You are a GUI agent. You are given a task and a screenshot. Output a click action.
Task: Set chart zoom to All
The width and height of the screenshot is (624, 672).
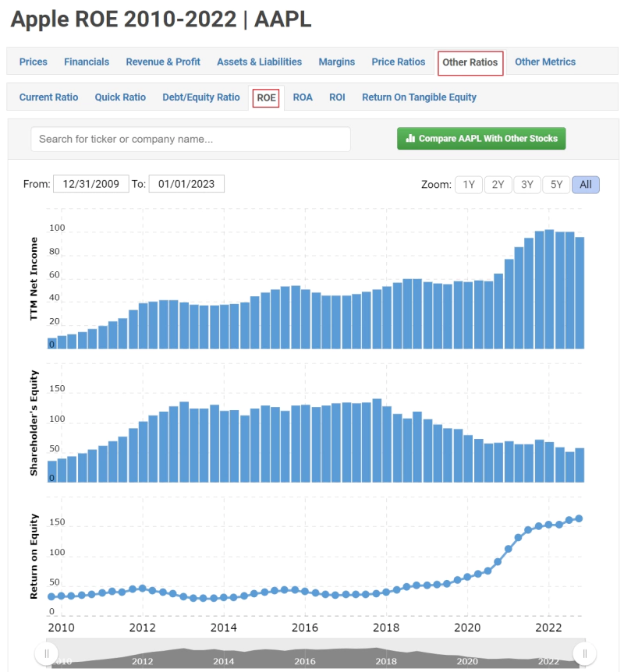586,185
